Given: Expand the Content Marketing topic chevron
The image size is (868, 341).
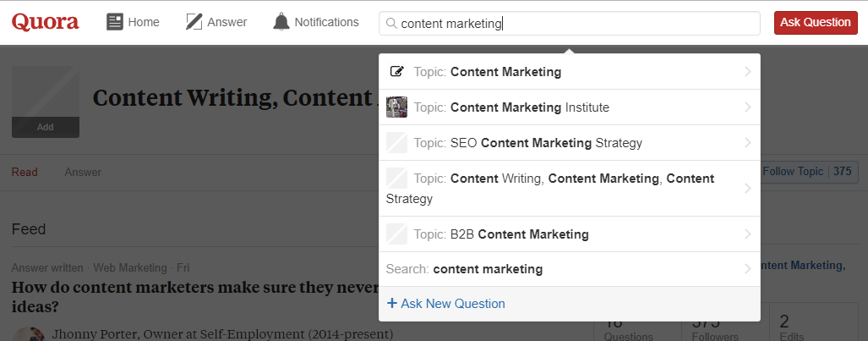Looking at the screenshot, I should pyautogui.click(x=747, y=72).
